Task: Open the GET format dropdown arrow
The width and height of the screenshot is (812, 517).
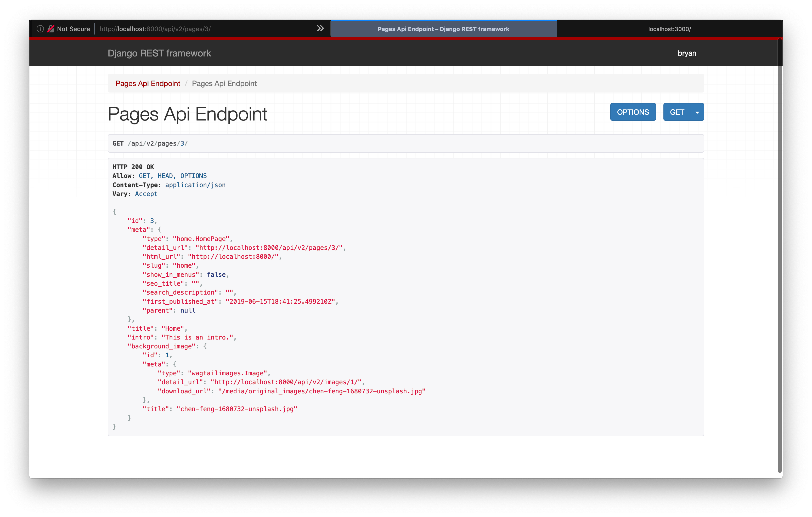Action: (697, 112)
